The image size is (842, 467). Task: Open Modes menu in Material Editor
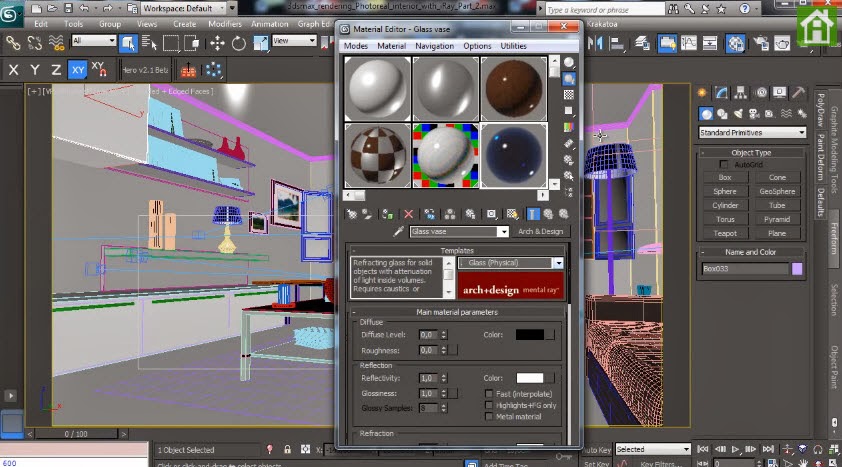click(355, 46)
